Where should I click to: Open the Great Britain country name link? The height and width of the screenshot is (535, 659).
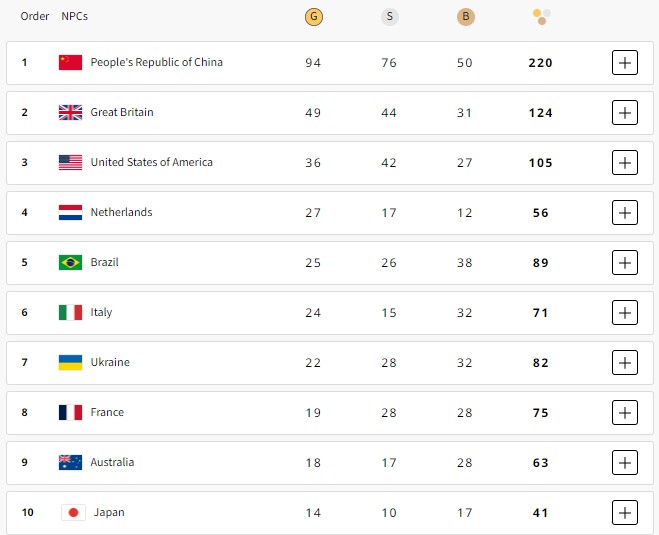point(122,112)
